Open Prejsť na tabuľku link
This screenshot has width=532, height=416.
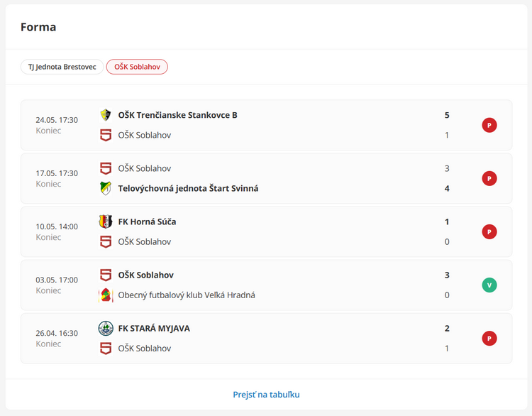(266, 395)
